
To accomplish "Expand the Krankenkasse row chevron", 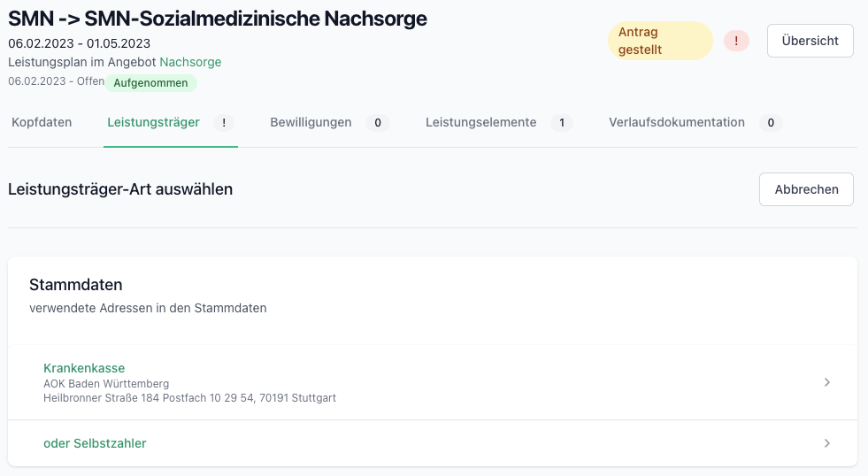I will (x=827, y=382).
